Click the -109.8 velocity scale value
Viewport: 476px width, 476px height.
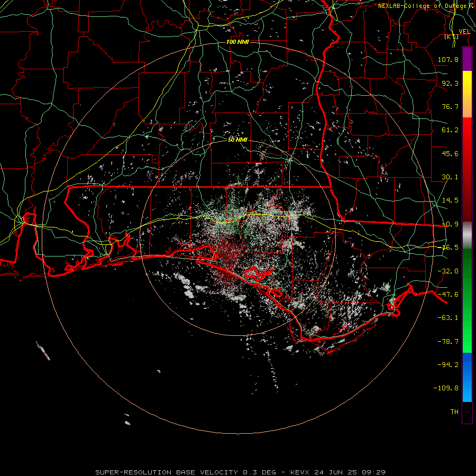click(x=446, y=388)
